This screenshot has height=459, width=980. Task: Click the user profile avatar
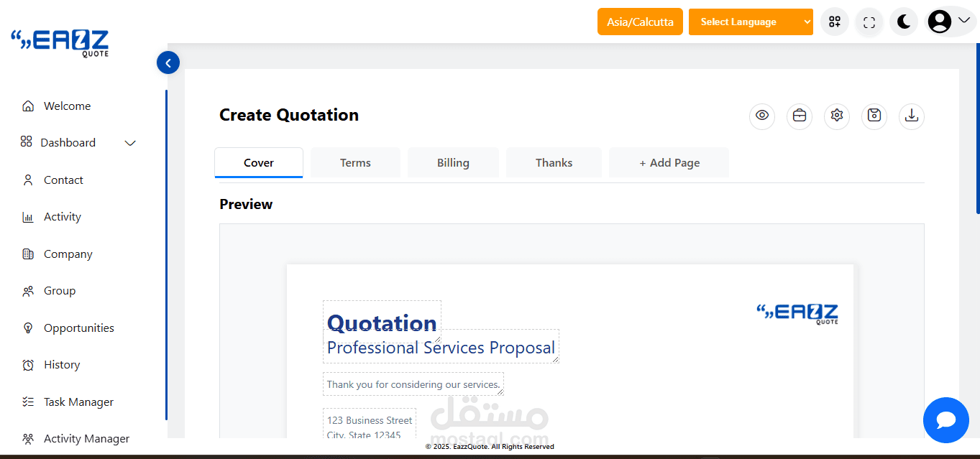point(939,22)
